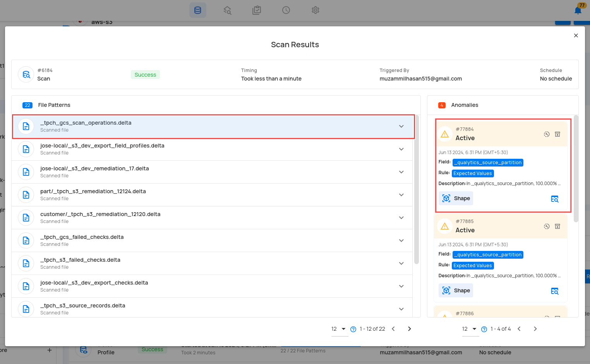Acknowledge anomaly #77885 via its status icon

tap(547, 226)
